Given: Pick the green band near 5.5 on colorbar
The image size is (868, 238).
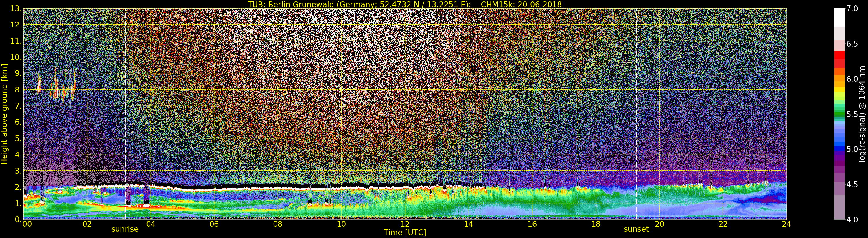Looking at the screenshot, I should 839,114.
